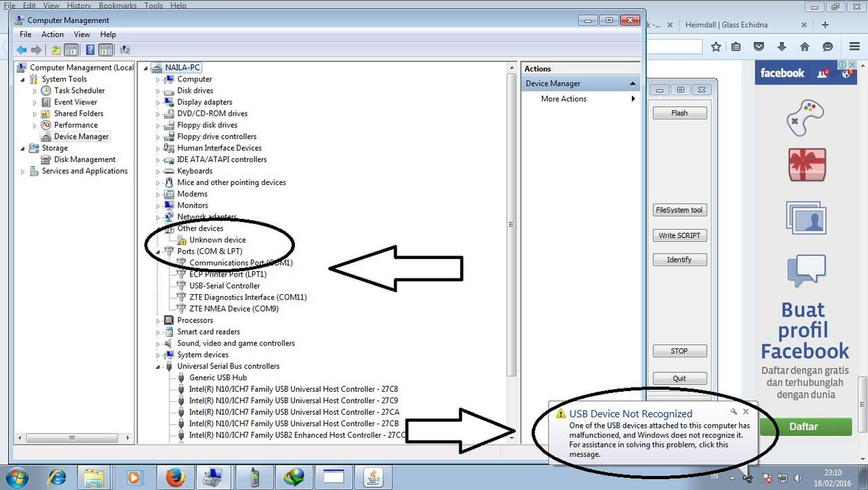Click the Firefox bookmark star icon
This screenshot has height=490, width=868.
coord(716,47)
